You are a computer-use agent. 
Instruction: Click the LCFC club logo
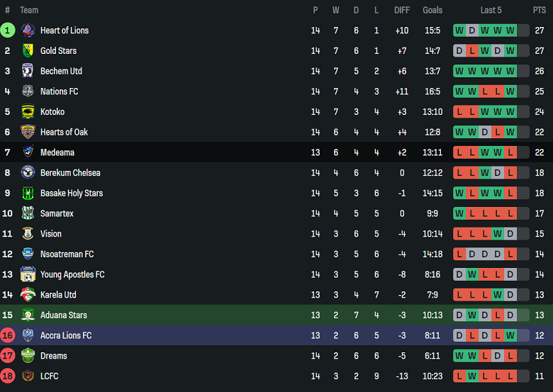[28, 376]
